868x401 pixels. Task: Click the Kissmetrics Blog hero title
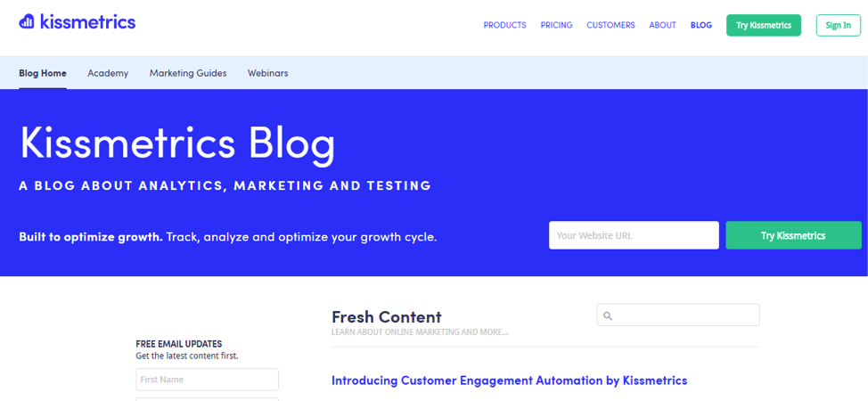click(177, 143)
